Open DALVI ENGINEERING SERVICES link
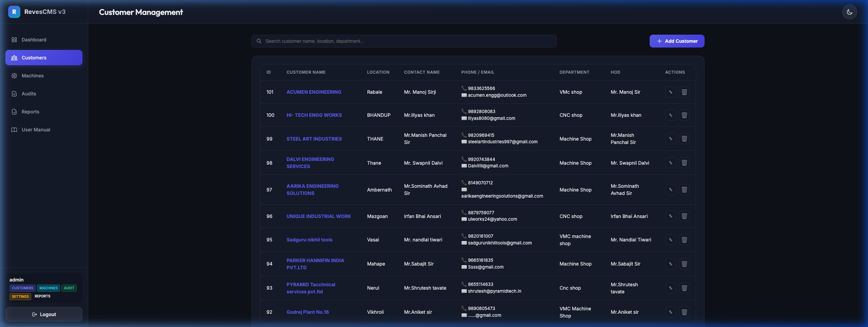 click(310, 163)
